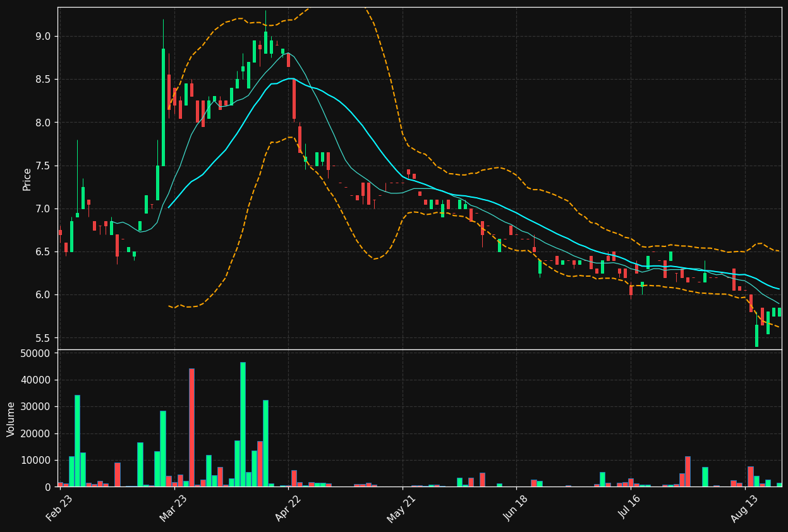Click the 'Volume' axis title

(11, 419)
